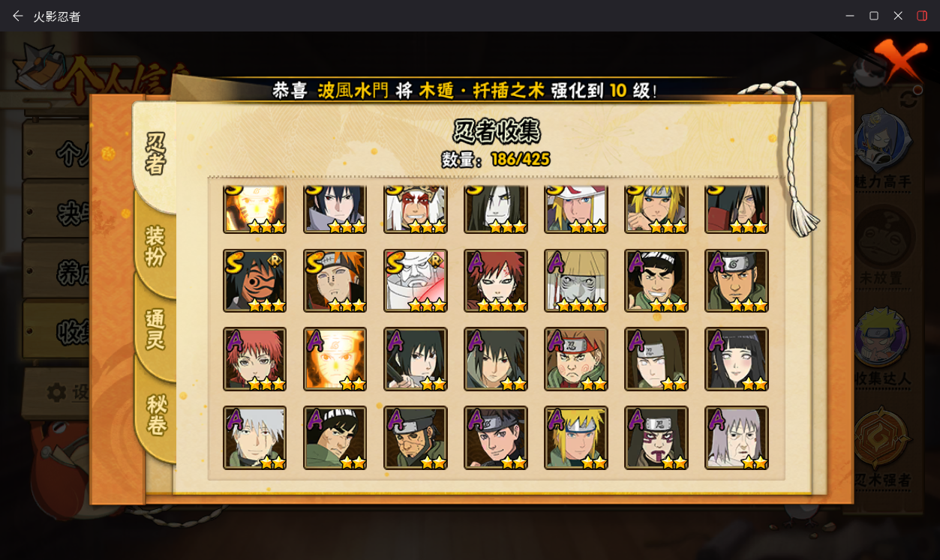Select red-haired Gaara A-rank ninja portrait
Image resolution: width=940 pixels, height=560 pixels.
click(x=496, y=280)
